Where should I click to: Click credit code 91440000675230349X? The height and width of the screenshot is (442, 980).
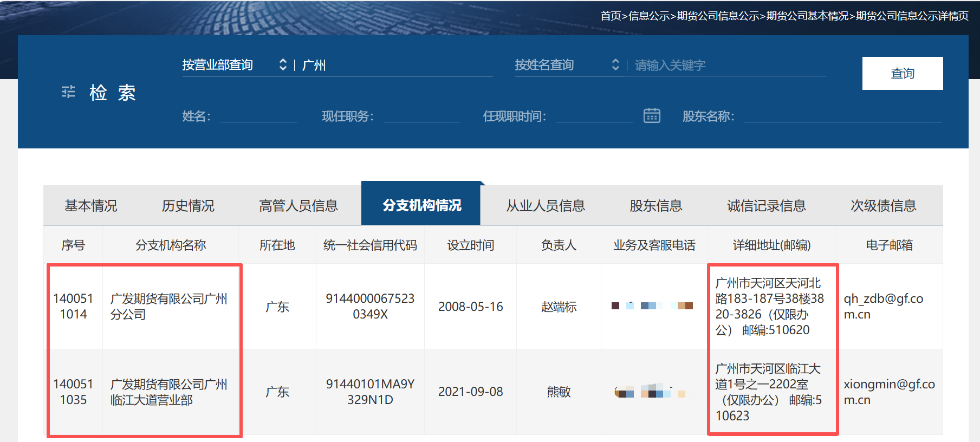coord(370,307)
